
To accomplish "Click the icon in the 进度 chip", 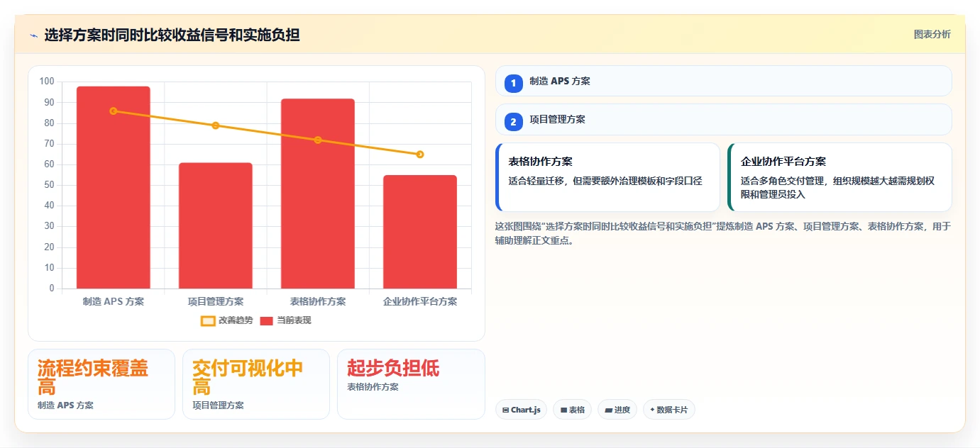I will pyautogui.click(x=608, y=410).
